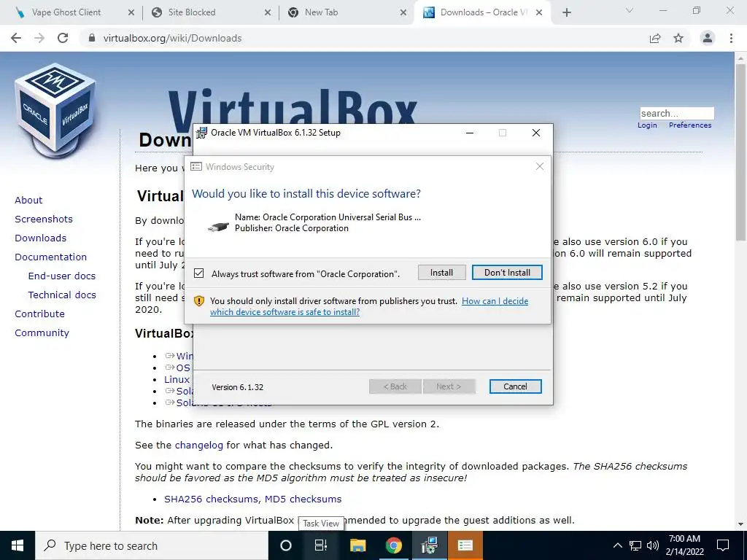Go back with the browser back arrow
The height and width of the screenshot is (560, 747).
click(x=16, y=38)
